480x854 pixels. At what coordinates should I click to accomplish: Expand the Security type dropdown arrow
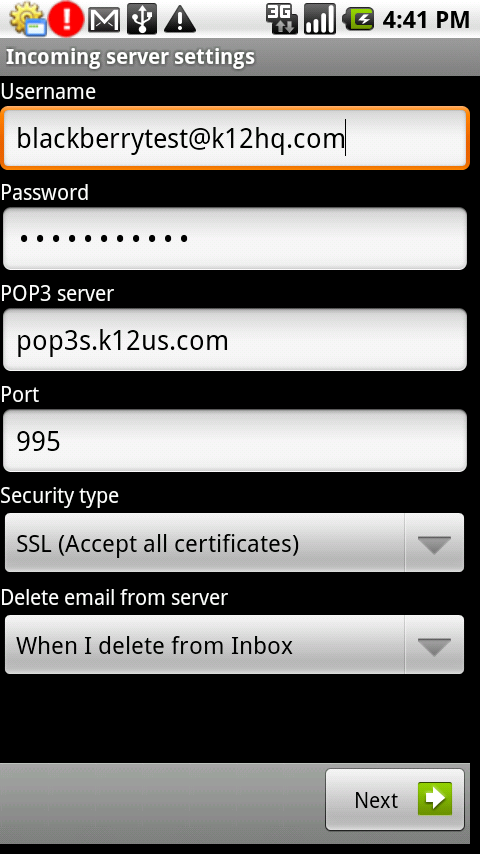(x=434, y=543)
